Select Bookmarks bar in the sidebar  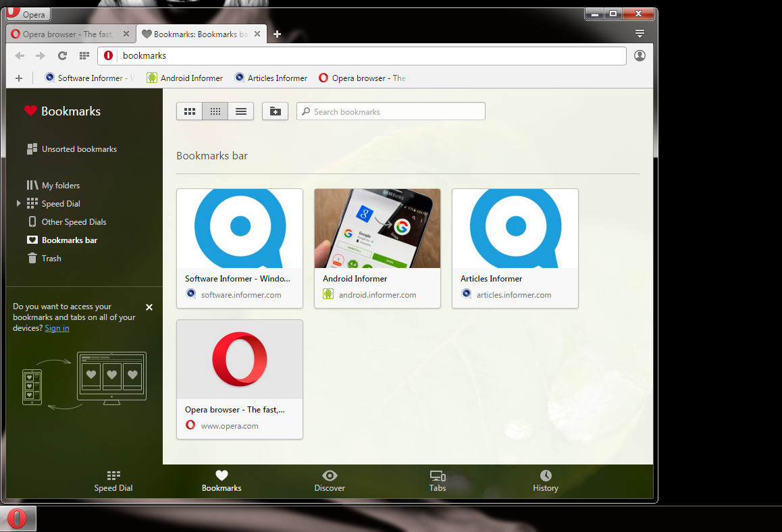point(62,240)
